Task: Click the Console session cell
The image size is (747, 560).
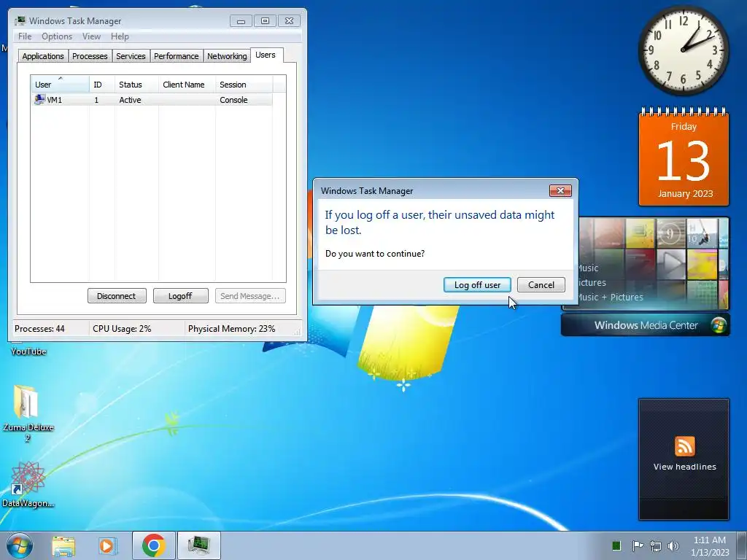Action: tap(233, 100)
